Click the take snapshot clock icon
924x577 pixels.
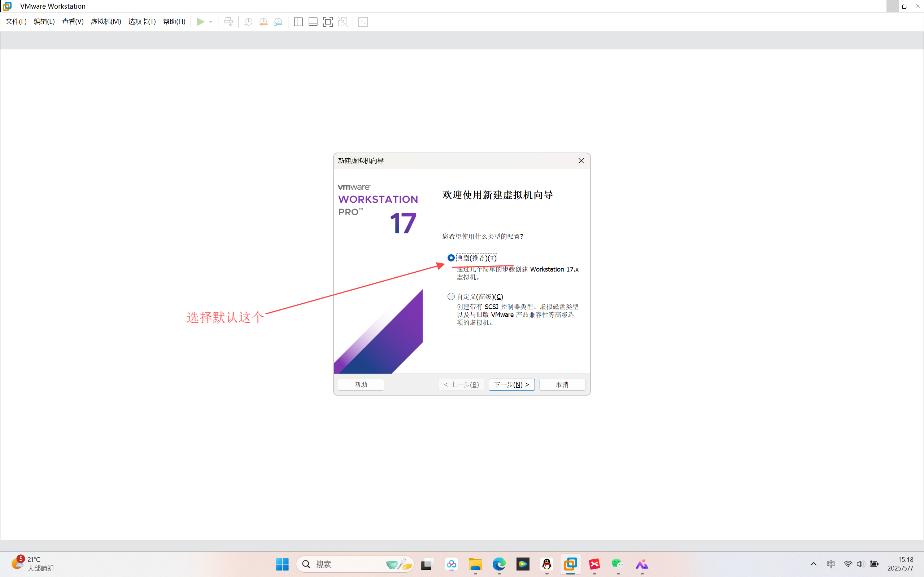(248, 22)
